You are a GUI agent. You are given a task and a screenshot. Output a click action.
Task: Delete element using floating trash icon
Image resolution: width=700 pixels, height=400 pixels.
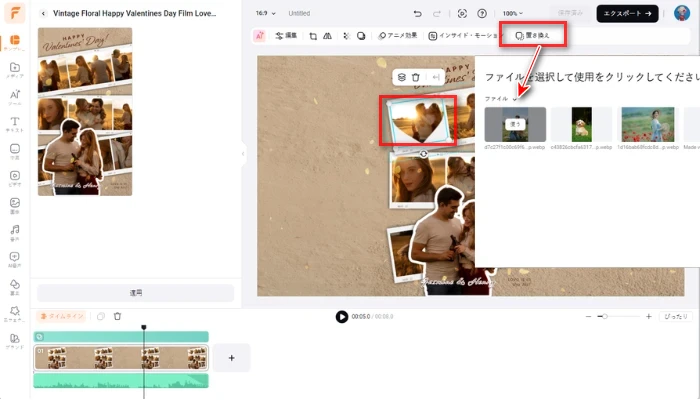[x=416, y=77]
